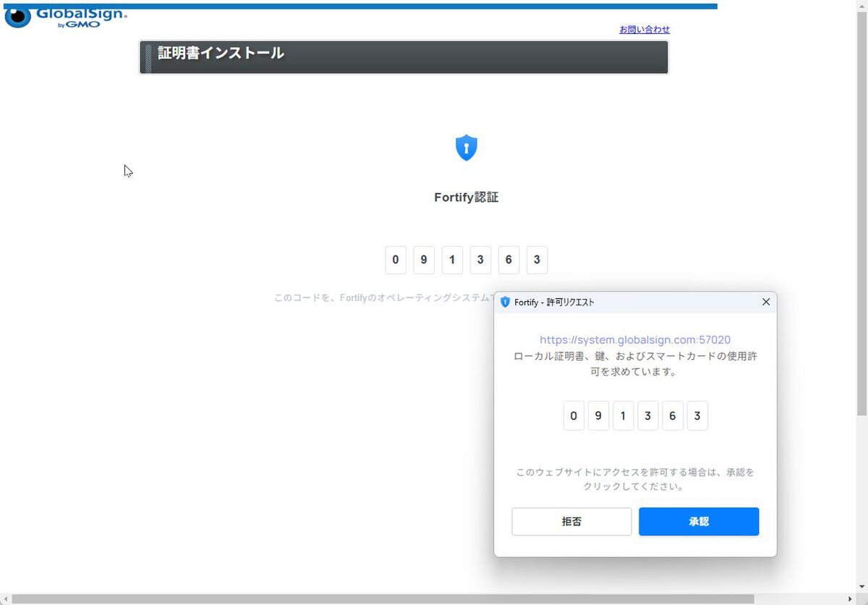Click the Fortify - 許可リクエスト dialog title
This screenshot has width=868, height=605.
tap(554, 302)
